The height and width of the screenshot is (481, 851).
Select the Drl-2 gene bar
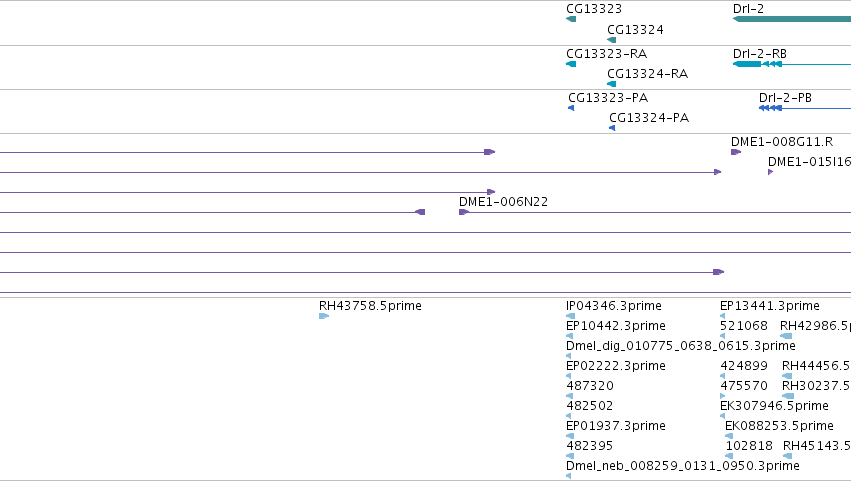792,19
